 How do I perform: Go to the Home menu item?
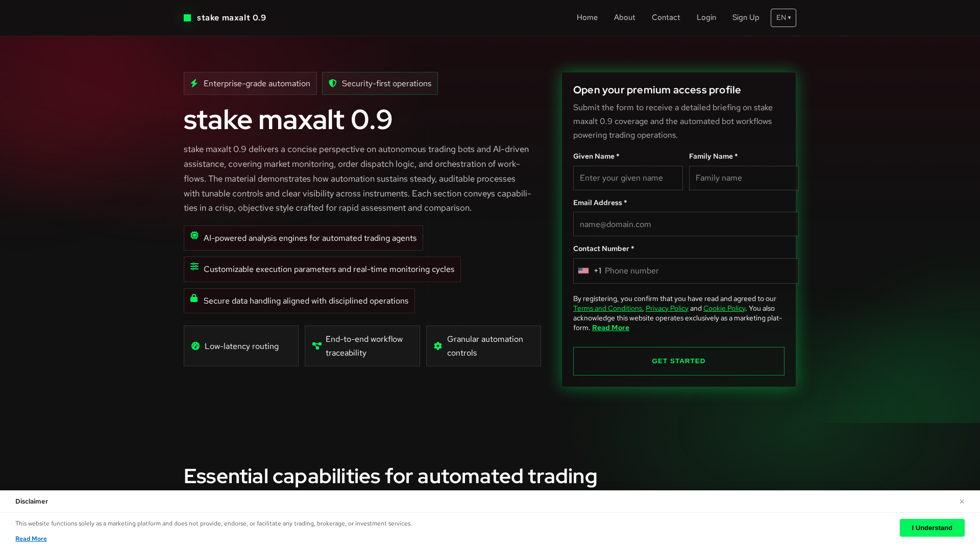click(587, 17)
